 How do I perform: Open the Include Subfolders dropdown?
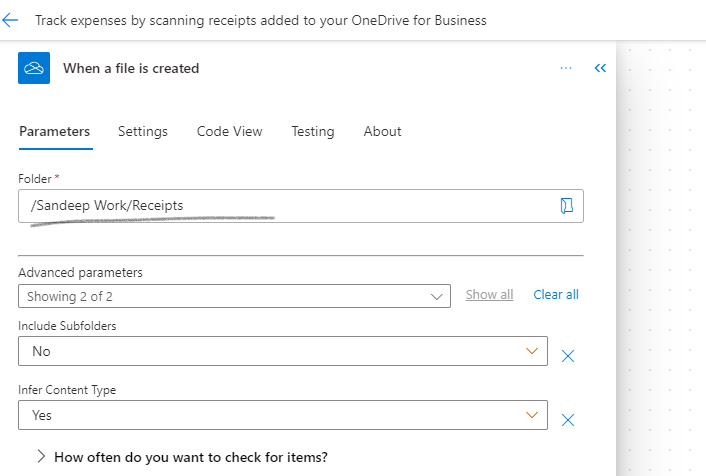coord(283,351)
